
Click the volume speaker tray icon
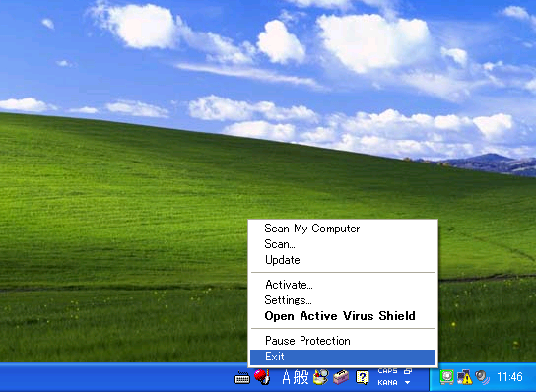pyautogui.click(x=482, y=377)
